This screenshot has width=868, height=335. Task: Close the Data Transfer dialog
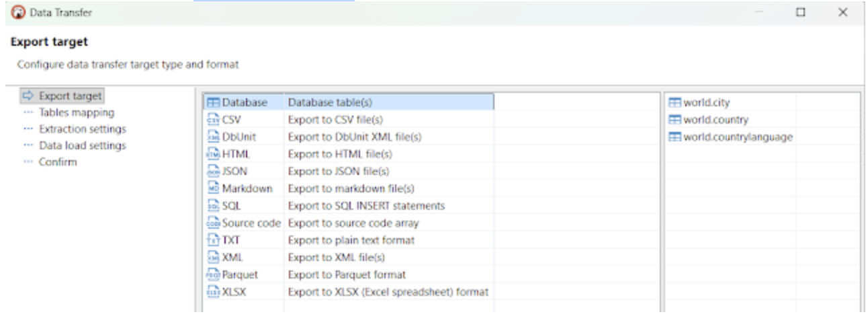[x=842, y=12]
